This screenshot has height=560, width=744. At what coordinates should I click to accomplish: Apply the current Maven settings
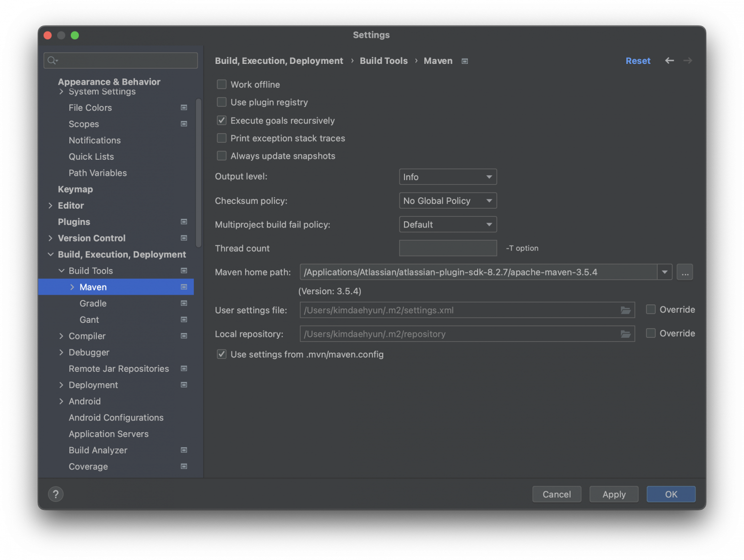click(x=613, y=494)
